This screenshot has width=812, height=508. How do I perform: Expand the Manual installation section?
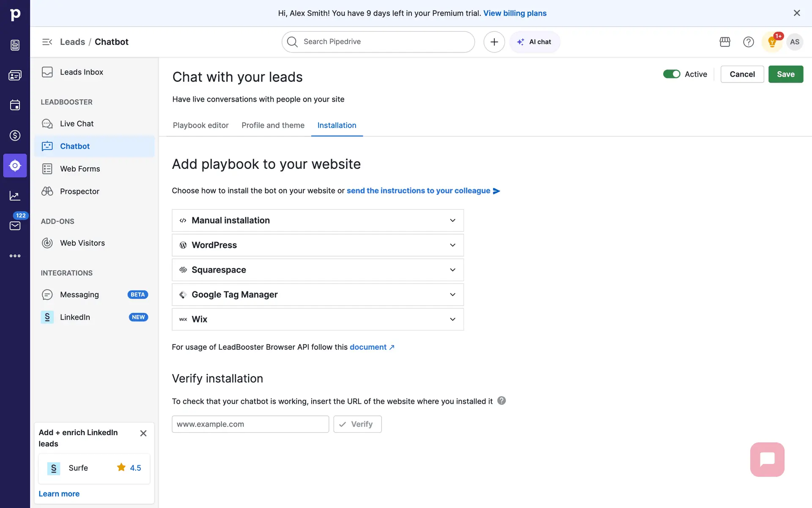click(x=318, y=221)
